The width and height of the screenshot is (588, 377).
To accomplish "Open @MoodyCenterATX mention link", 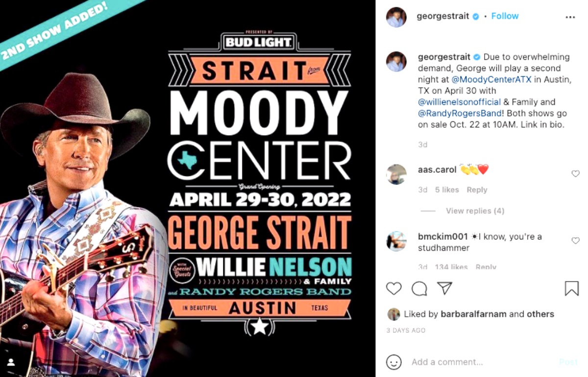I will coord(491,79).
